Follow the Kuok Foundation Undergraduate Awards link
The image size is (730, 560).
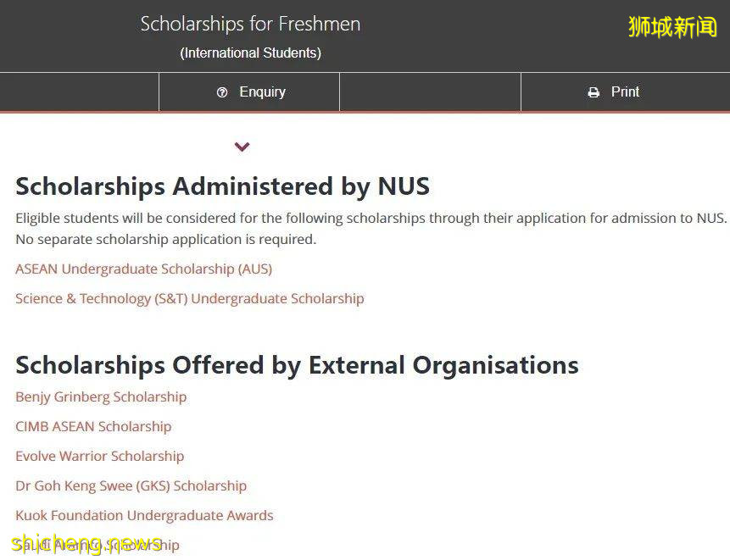pyautogui.click(x=144, y=515)
